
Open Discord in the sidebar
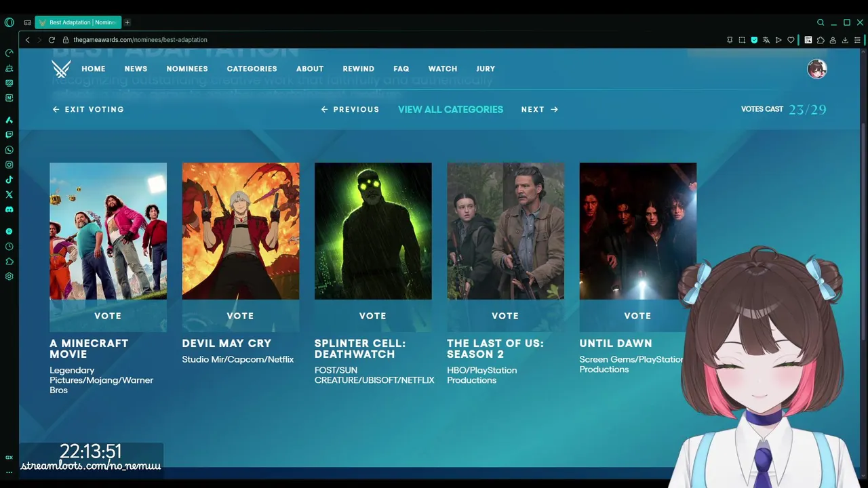[x=9, y=209]
